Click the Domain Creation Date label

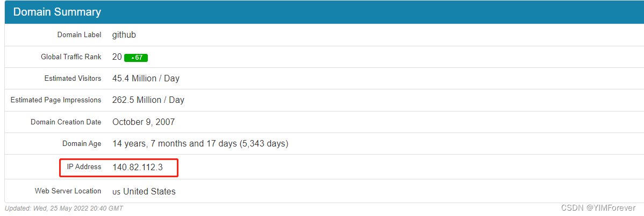tap(66, 122)
